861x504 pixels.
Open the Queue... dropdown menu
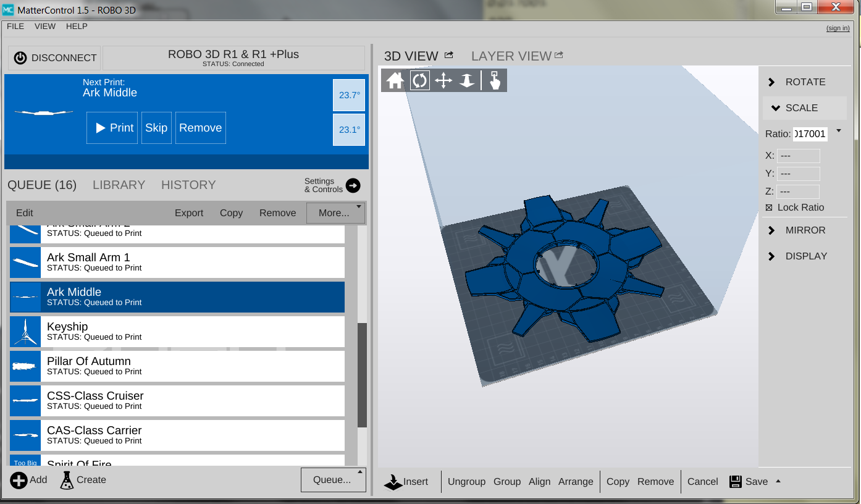pos(334,480)
